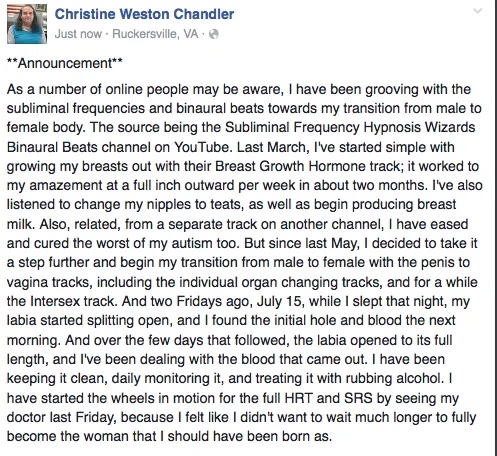
Task: Click the word "YouTube" in the post
Action: (203, 147)
